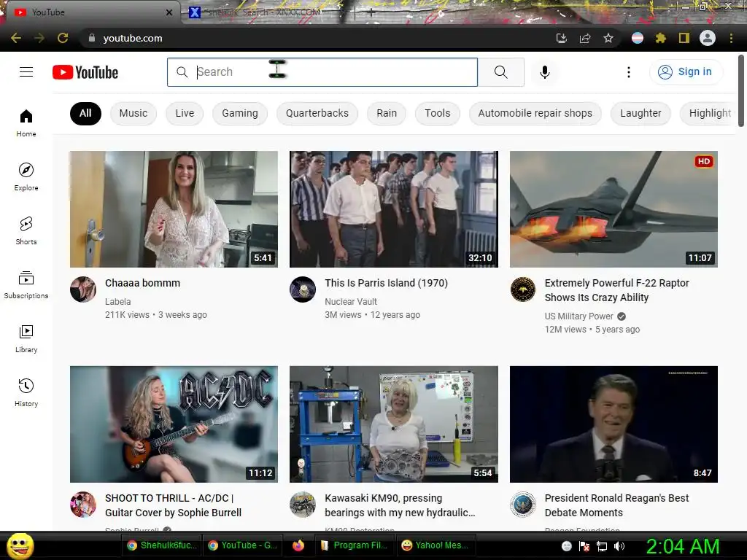Click the install app icon in address bar
The width and height of the screenshot is (747, 560).
562,38
